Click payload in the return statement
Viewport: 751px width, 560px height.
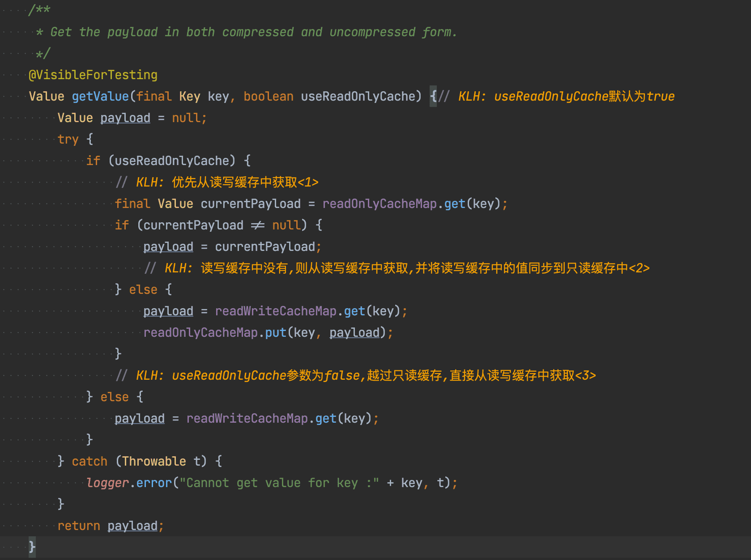coord(132,526)
